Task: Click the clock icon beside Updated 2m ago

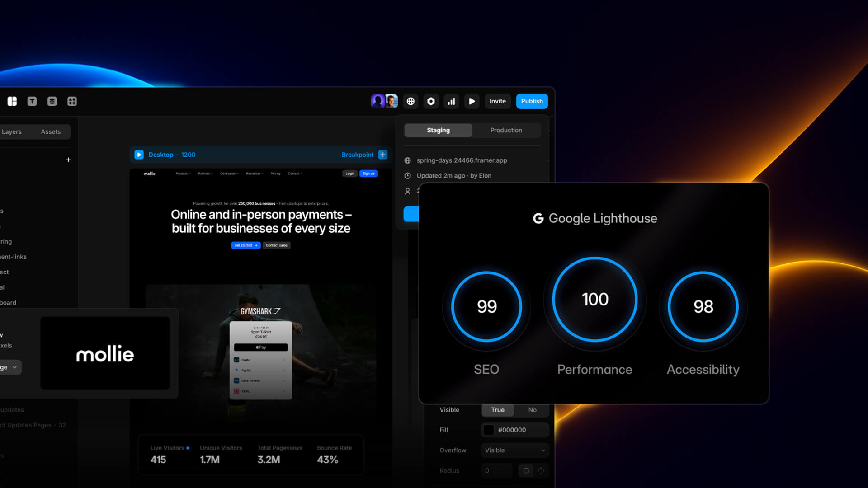Action: 407,176
